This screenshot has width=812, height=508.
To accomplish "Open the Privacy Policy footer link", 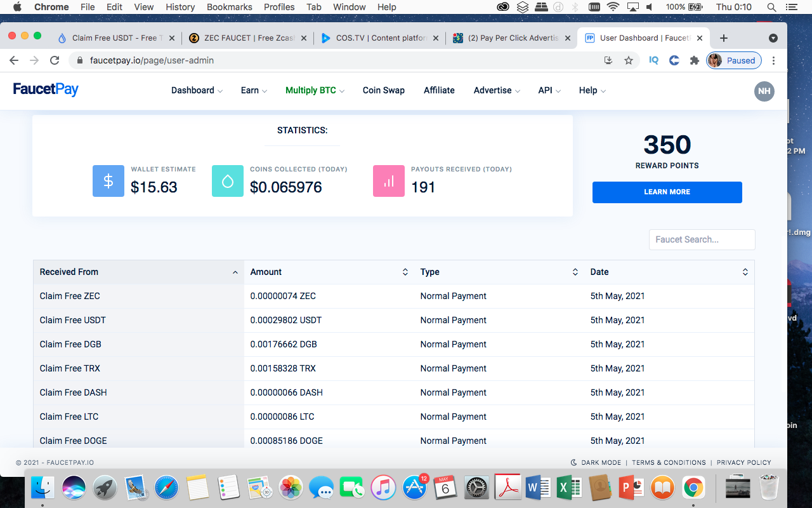I will point(744,462).
